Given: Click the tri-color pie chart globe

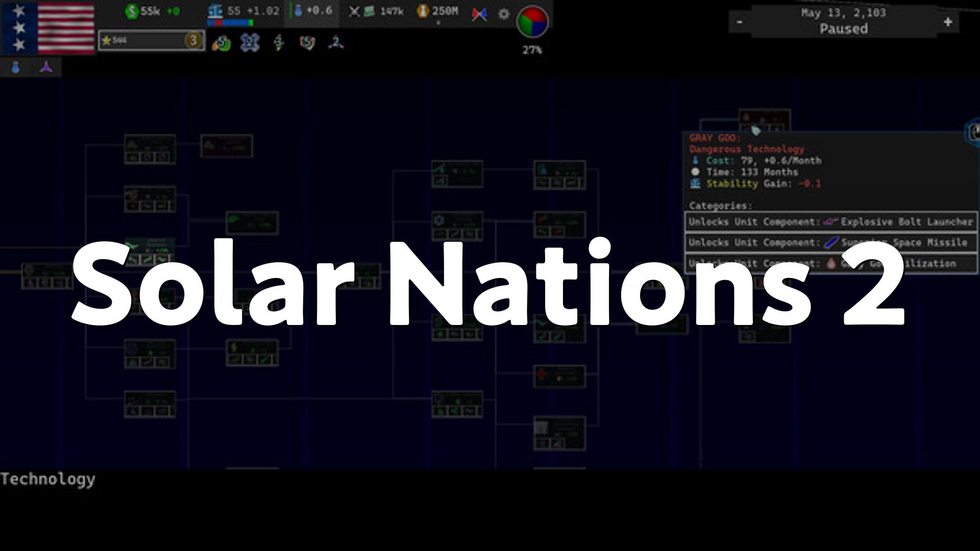Looking at the screenshot, I should coord(532,22).
